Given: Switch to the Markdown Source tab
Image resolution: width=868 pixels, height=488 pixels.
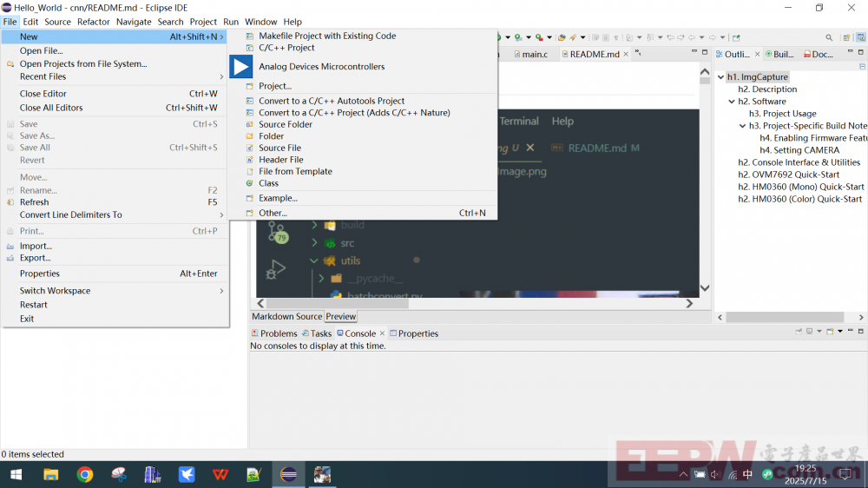Looking at the screenshot, I should [286, 316].
